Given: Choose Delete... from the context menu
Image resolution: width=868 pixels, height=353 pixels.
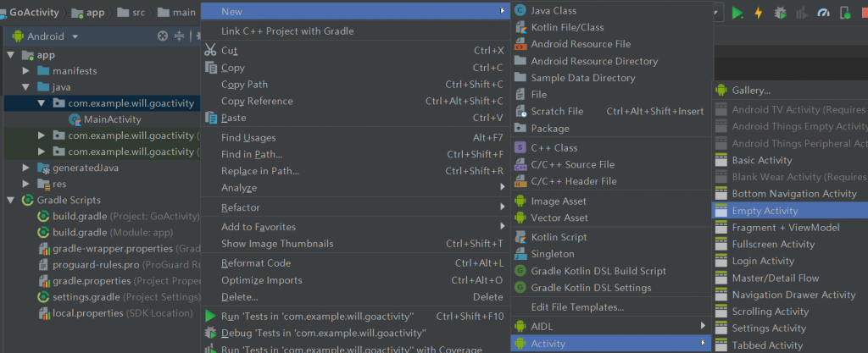Looking at the screenshot, I should coord(354,297).
